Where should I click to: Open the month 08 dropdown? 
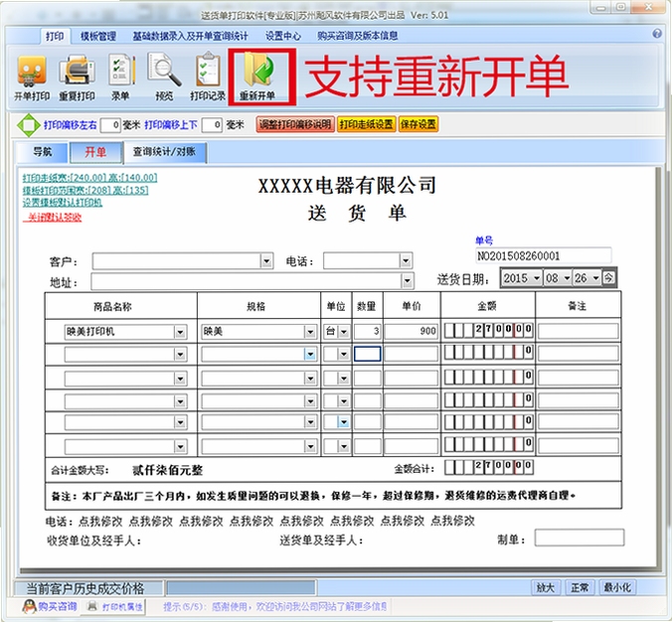tap(567, 278)
